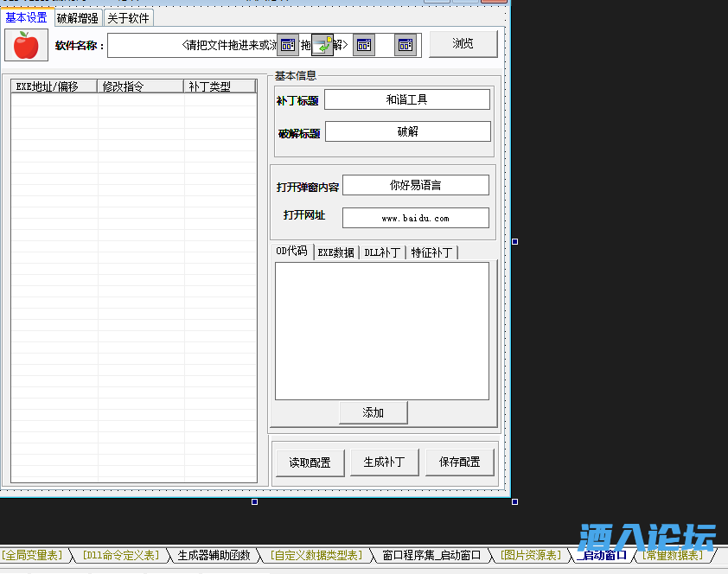This screenshot has height=574, width=728.
Task: Select the first window component icon
Action: point(289,45)
